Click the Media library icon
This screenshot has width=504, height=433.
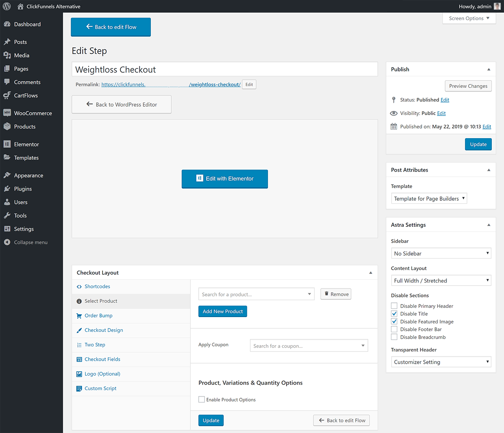pos(7,55)
